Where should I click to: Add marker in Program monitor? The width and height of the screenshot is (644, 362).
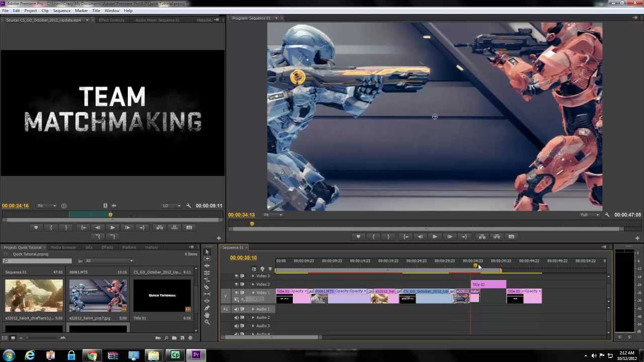[x=358, y=237]
